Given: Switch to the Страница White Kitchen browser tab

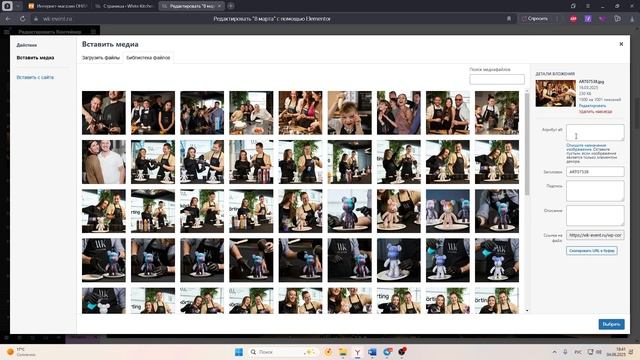Looking at the screenshot, I should click(x=124, y=6).
